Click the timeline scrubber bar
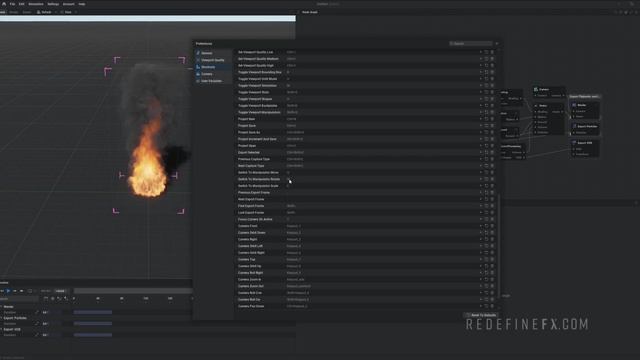This screenshot has height=360, width=640. tap(133, 291)
